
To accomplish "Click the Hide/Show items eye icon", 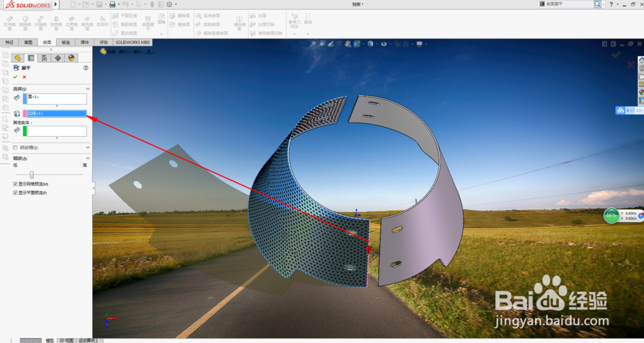I will 384,44.
